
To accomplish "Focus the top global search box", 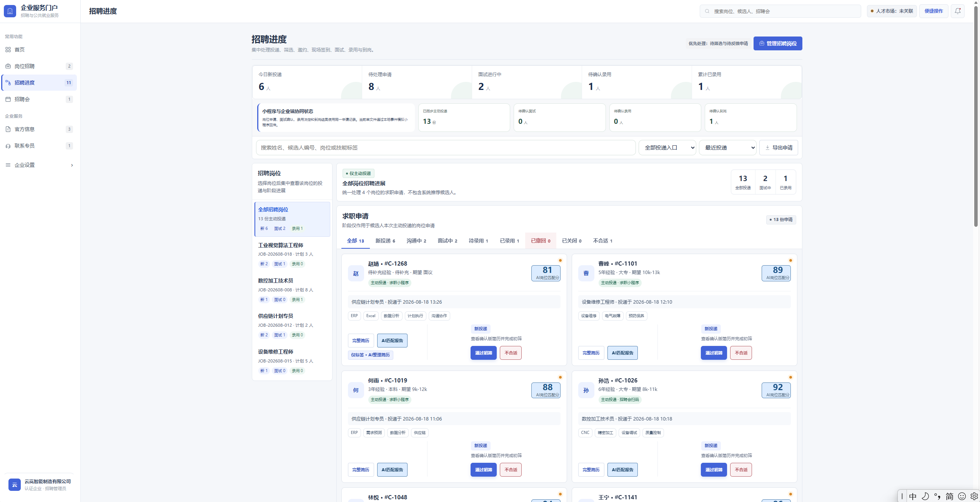I will pos(780,11).
